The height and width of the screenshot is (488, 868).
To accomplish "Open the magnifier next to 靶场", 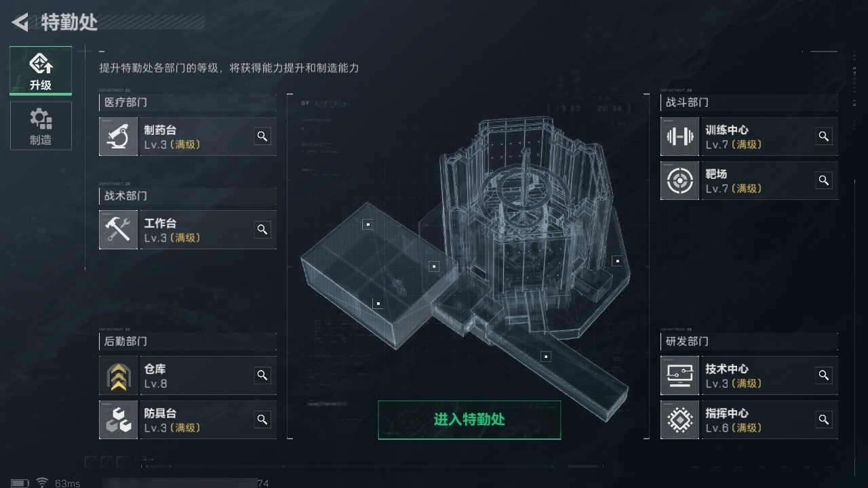I will pyautogui.click(x=824, y=180).
